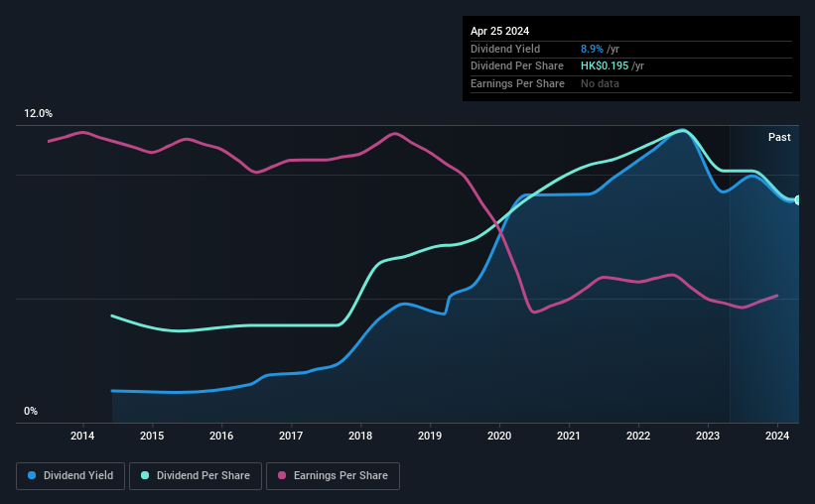
Task: Click the HK$0.195 dividend per share value
Action: pos(605,66)
